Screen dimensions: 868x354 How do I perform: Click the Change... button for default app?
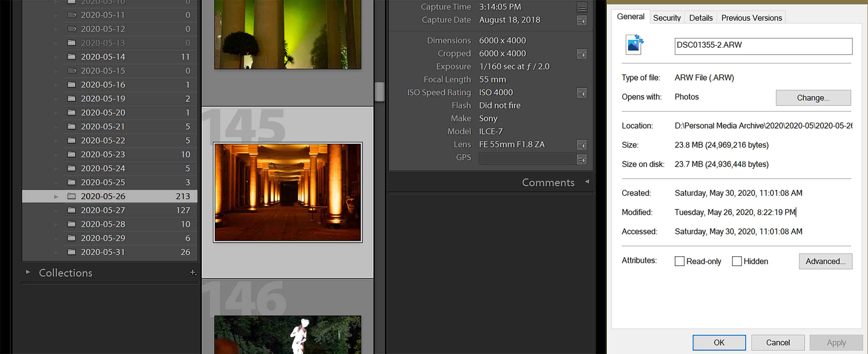pos(813,98)
